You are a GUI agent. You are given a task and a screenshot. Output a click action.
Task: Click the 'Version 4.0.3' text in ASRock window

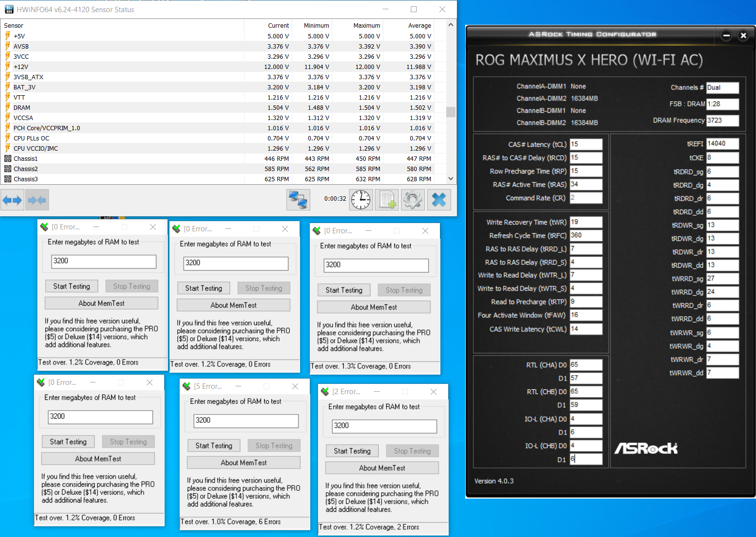(x=494, y=481)
